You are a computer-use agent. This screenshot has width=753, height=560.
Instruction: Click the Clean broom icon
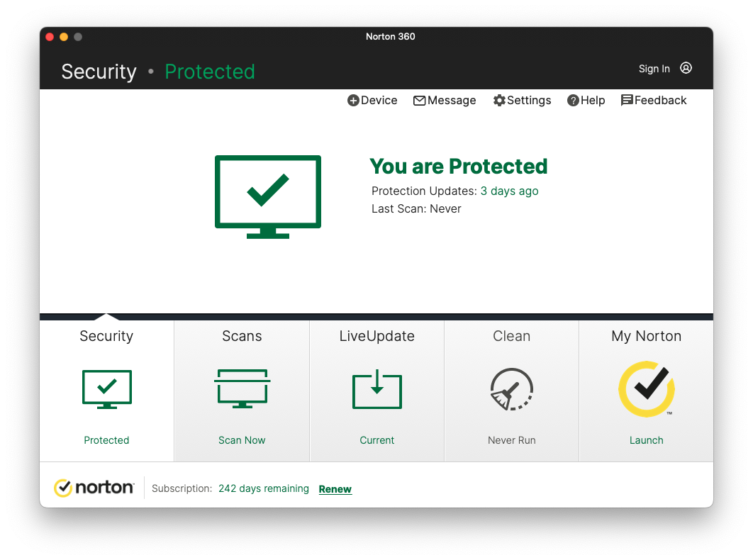click(511, 389)
